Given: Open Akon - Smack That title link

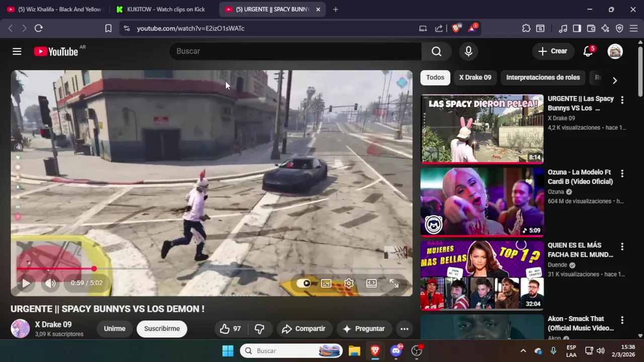Looking at the screenshot, I should click(x=581, y=323).
